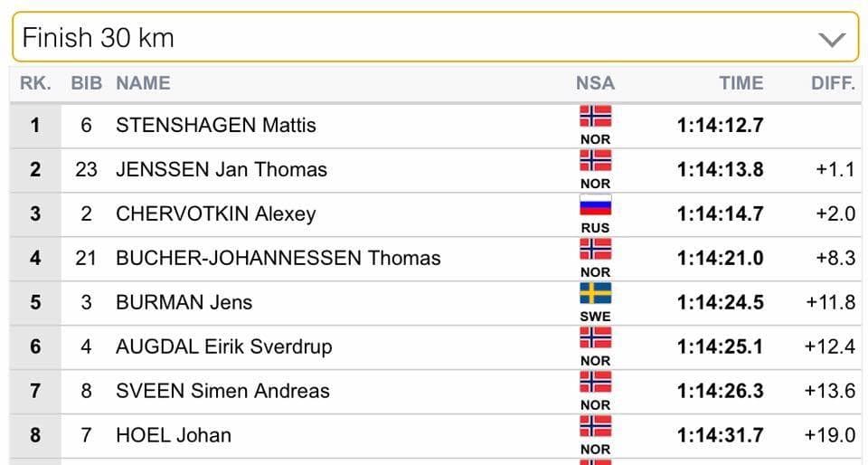The image size is (868, 465).
Task: Open athlete STENSHAGEN Mattis link
Action: [x=216, y=125]
